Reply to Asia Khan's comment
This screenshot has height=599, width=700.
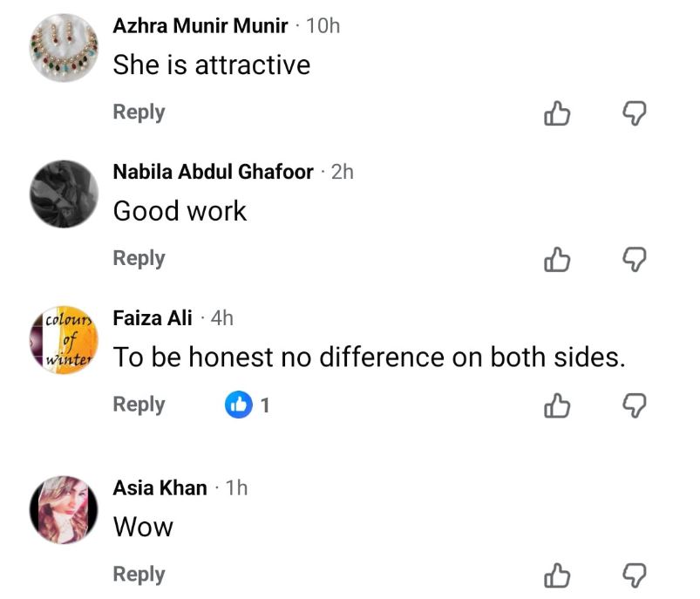139,575
